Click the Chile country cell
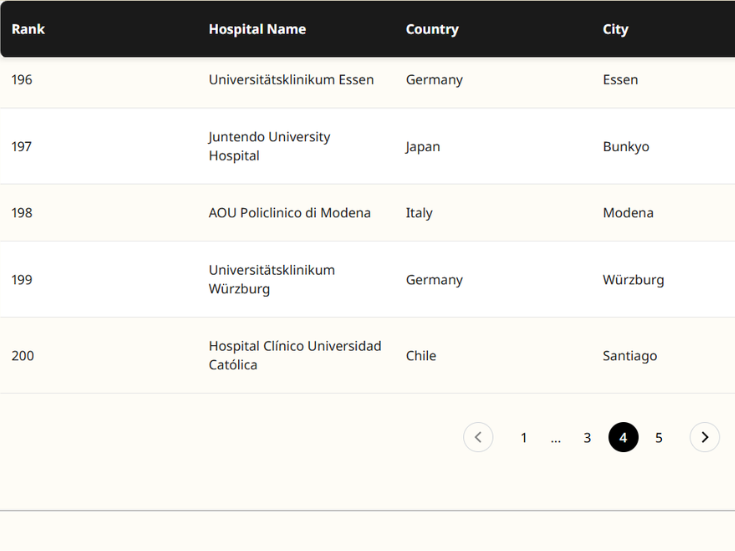Viewport: 735px width, 551px height. click(x=421, y=356)
